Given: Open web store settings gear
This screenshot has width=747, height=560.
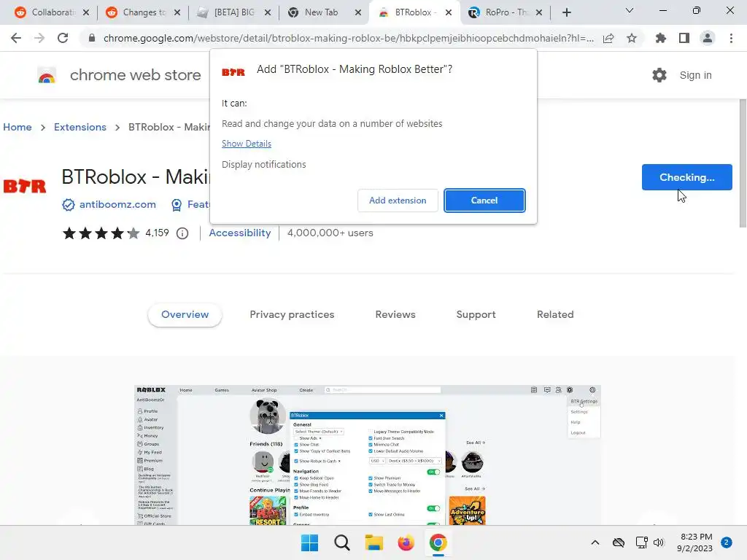Looking at the screenshot, I should pyautogui.click(x=659, y=75).
